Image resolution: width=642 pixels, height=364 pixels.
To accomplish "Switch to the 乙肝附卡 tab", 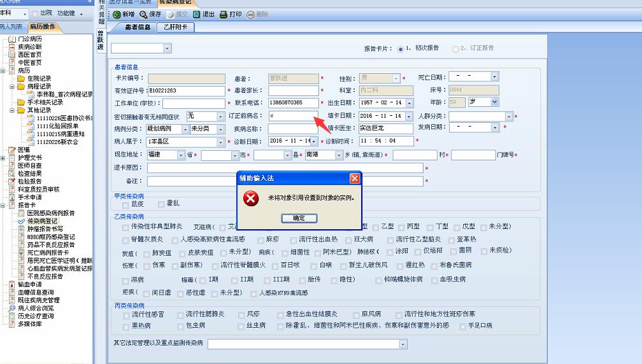I will pos(175,27).
